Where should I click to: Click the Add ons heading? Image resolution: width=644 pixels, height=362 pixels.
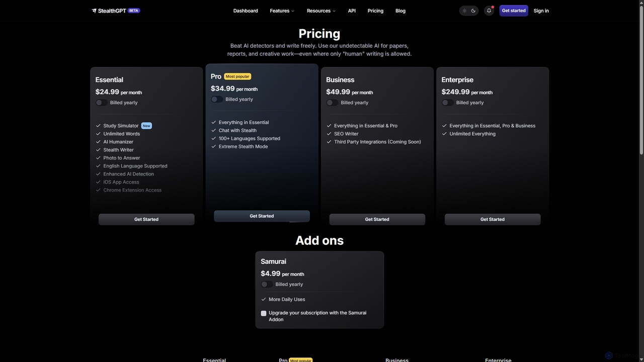click(319, 240)
